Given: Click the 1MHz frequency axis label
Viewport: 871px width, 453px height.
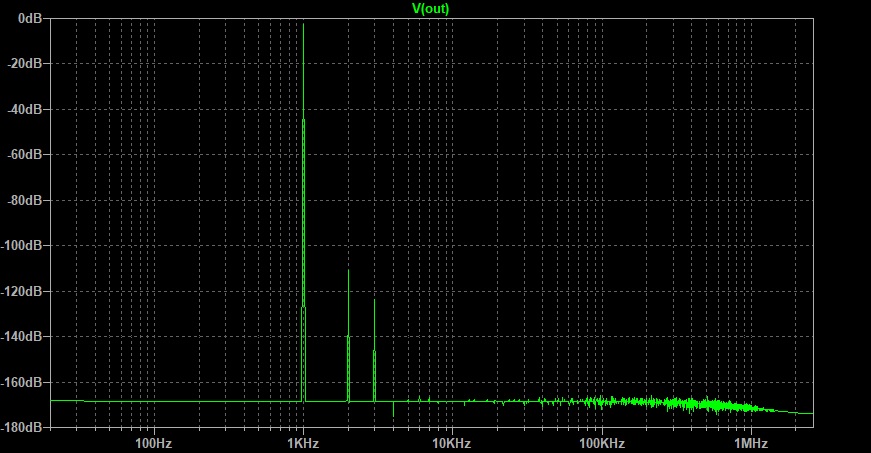Looking at the screenshot, I should point(751,444).
